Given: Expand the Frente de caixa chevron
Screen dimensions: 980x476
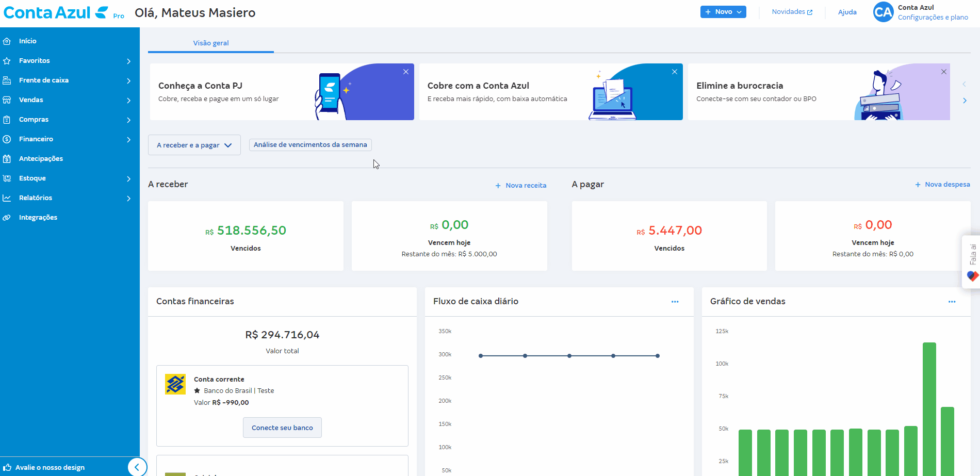Looking at the screenshot, I should (128, 81).
